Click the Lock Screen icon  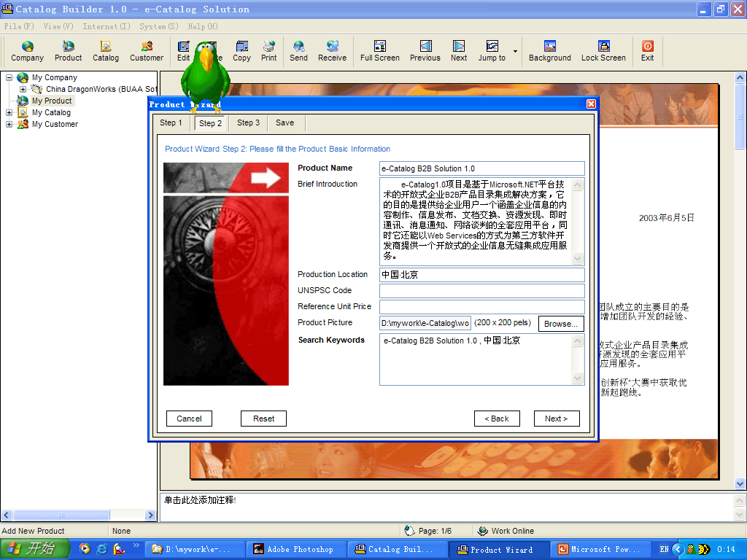(603, 51)
